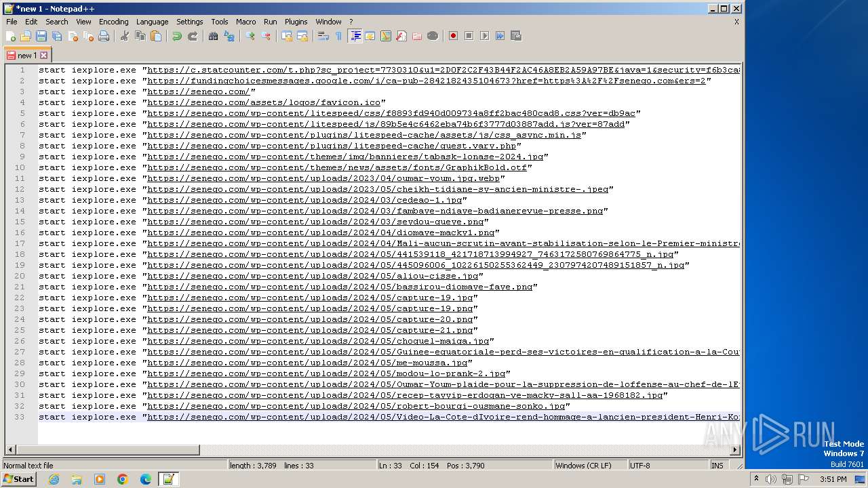Enable synchronized vertical scrolling
Viewport: 868px width, 488px height.
pyautogui.click(x=287, y=36)
